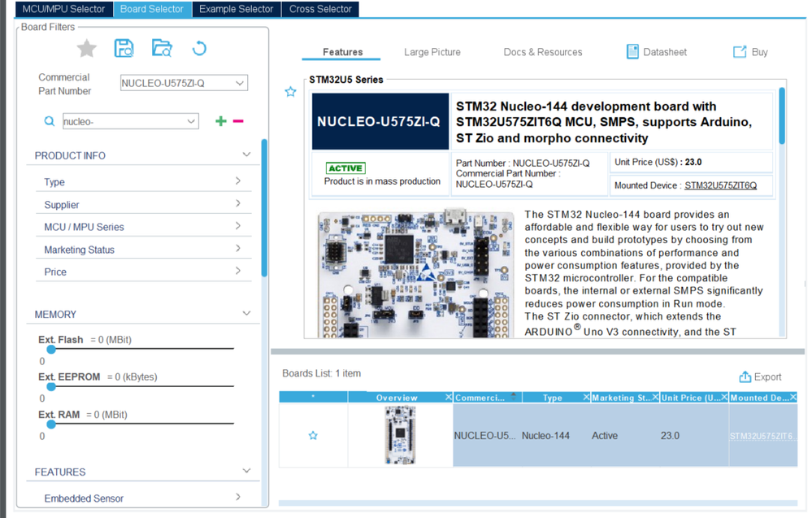Click the ACTIVE status badge
The width and height of the screenshot is (812, 518).
[345, 168]
